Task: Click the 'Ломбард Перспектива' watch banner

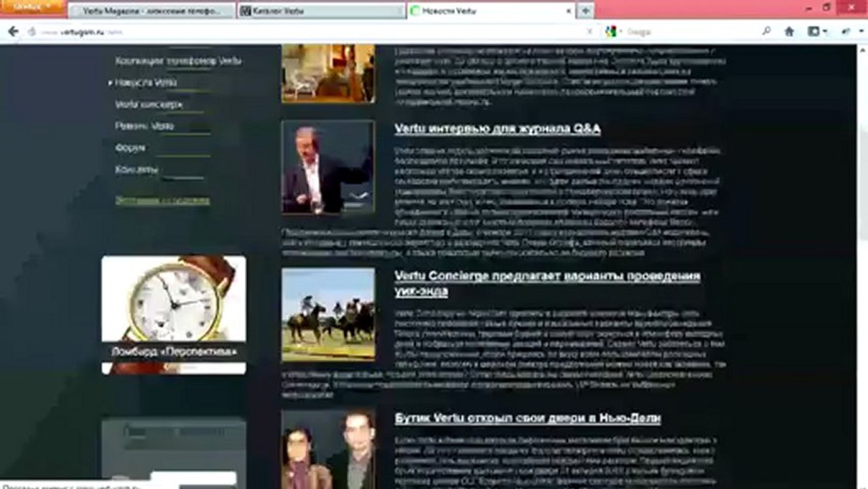Action: (174, 314)
